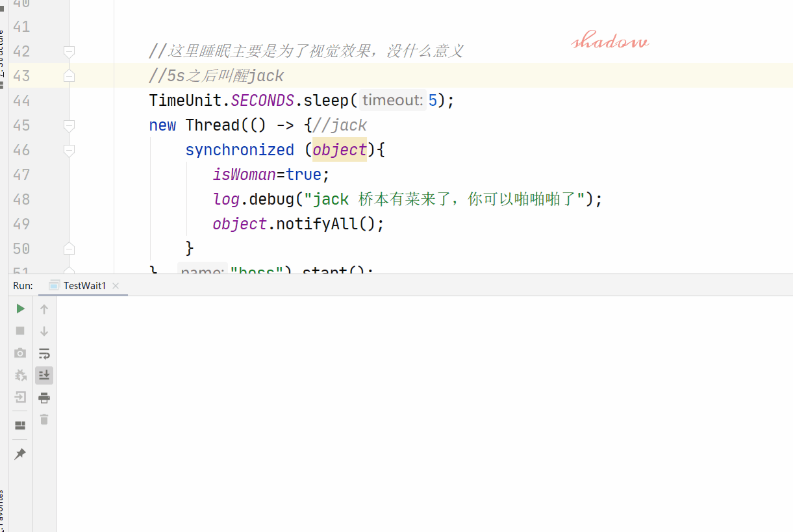The image size is (793, 532).
Task: Toggle soft-wrap for console output
Action: tap(44, 353)
